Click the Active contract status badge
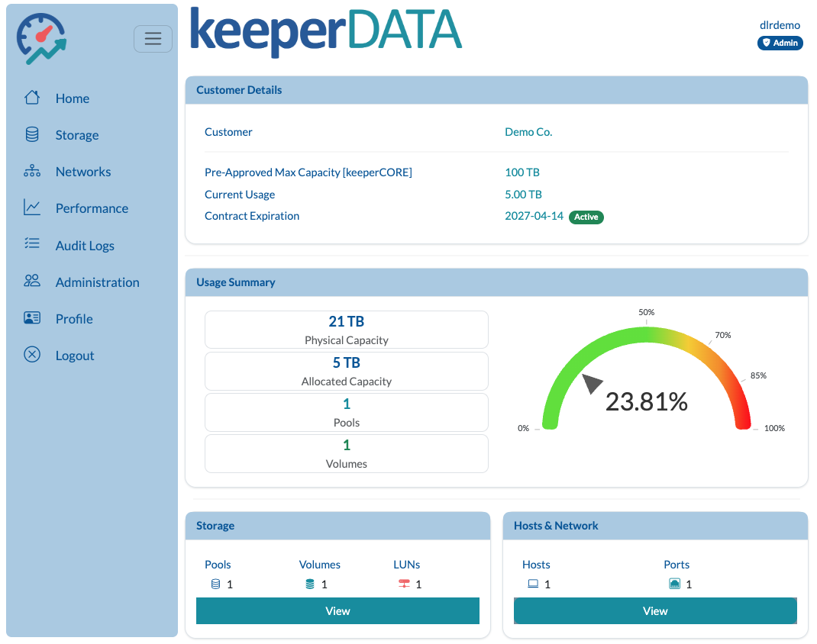The width and height of the screenshot is (817, 644). [x=586, y=217]
